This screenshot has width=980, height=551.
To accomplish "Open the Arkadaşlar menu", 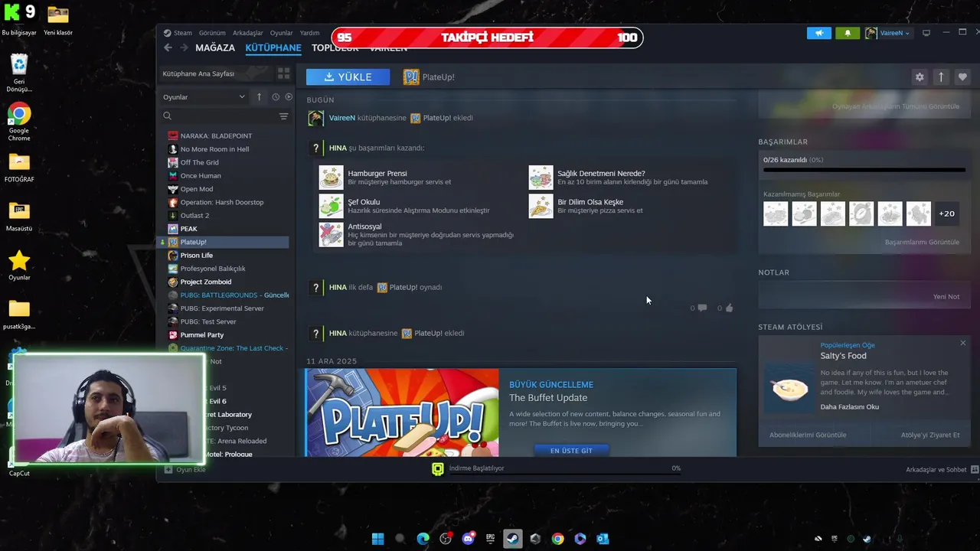I will [x=247, y=33].
